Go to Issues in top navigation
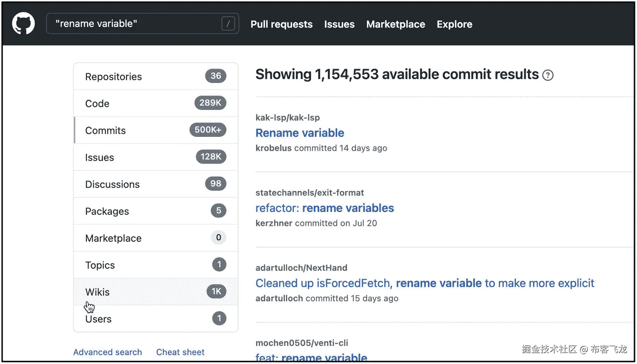637x364 pixels. pyautogui.click(x=339, y=24)
